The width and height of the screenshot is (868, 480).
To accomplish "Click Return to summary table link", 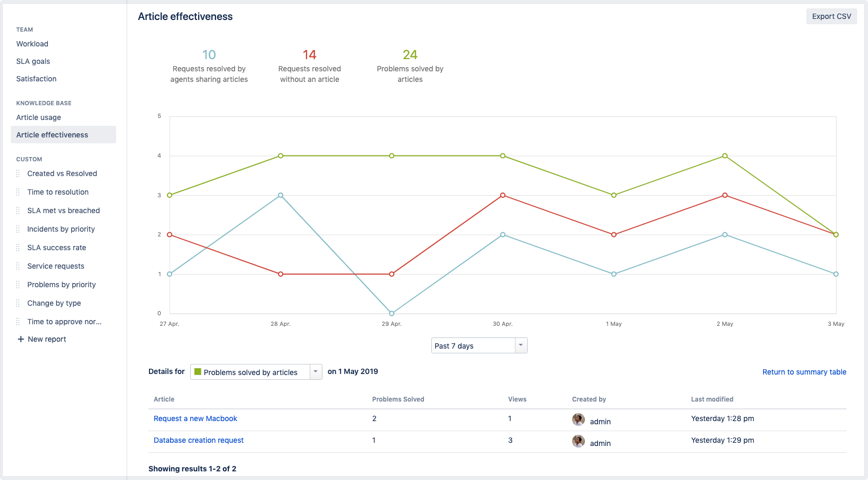I will point(804,372).
